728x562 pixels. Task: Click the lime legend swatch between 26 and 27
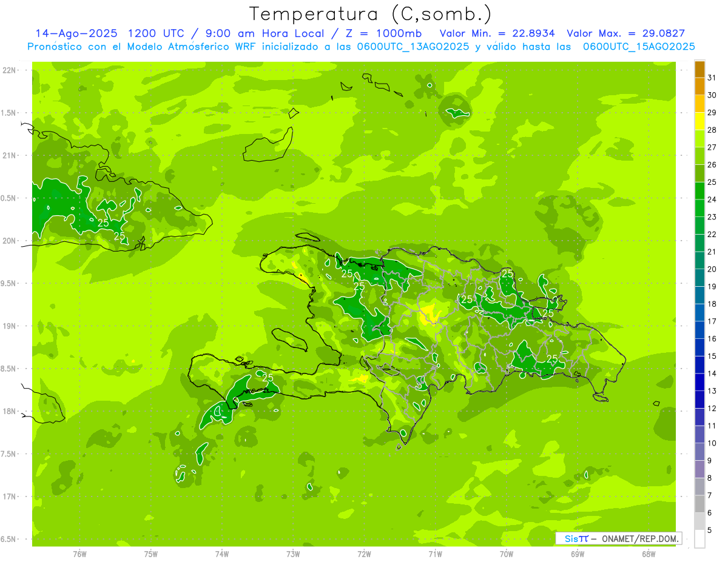pyautogui.click(x=699, y=156)
